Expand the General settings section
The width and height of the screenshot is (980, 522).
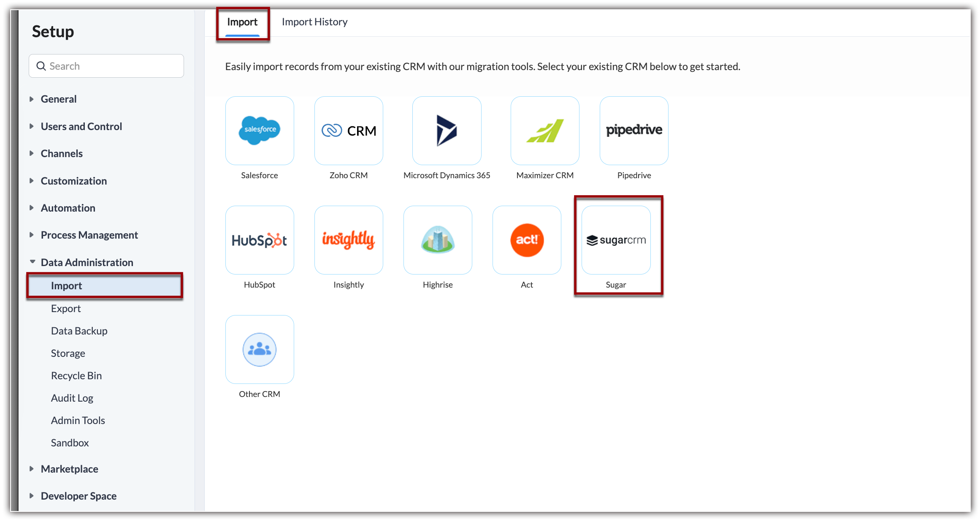(x=32, y=99)
